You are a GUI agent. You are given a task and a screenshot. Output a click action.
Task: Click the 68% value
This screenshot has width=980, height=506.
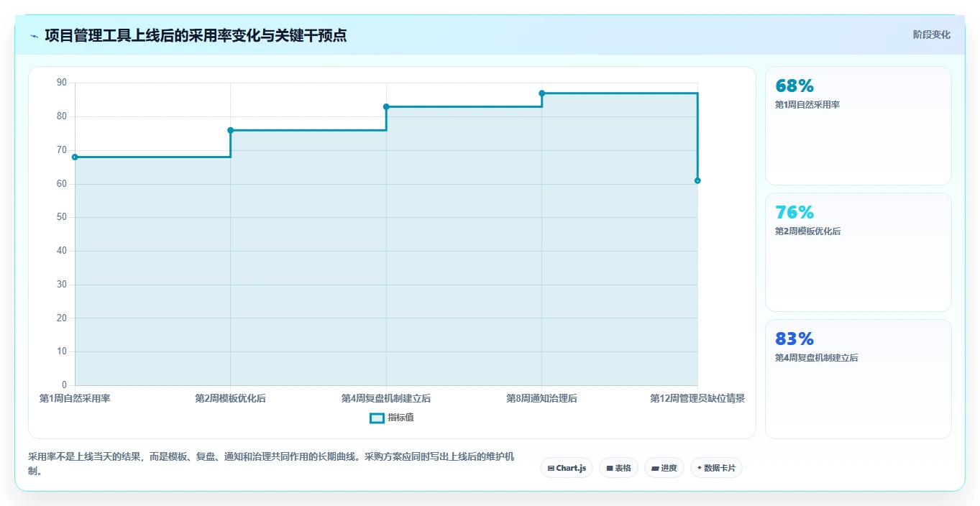point(794,86)
